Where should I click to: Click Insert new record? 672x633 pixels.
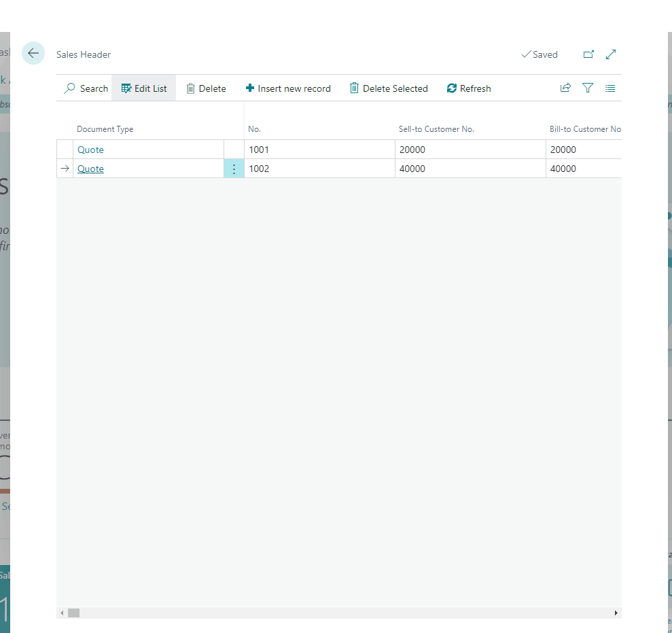click(x=288, y=88)
